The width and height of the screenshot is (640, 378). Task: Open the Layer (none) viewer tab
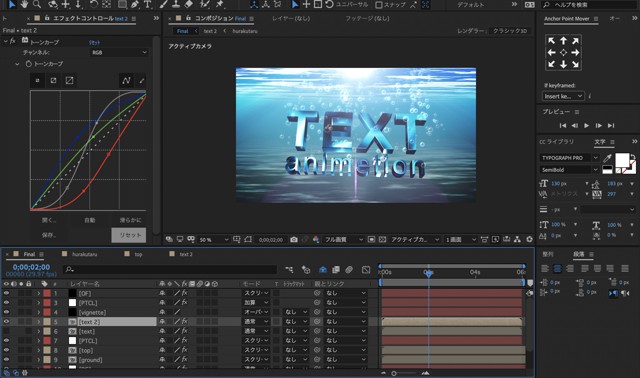coord(291,18)
